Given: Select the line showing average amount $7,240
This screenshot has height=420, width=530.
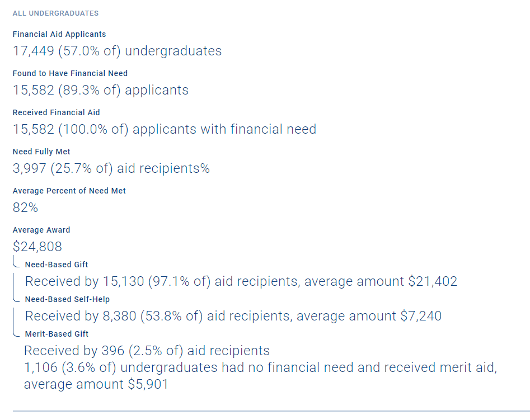Looking at the screenshot, I should pyautogui.click(x=233, y=316).
